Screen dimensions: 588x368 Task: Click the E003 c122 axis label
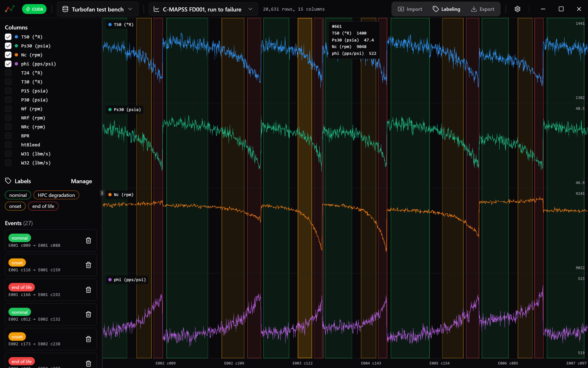pyautogui.click(x=302, y=363)
